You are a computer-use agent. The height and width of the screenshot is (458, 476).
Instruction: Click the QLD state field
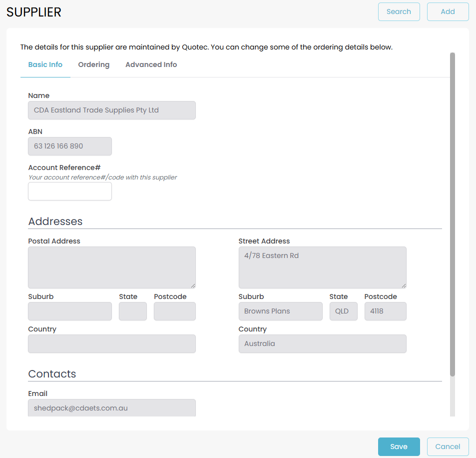(343, 311)
